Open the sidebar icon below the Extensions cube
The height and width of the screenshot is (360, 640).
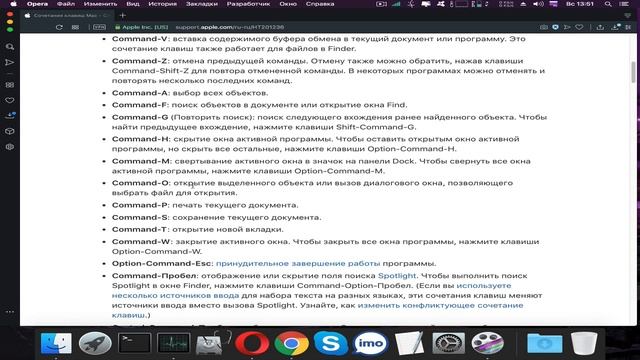click(x=10, y=147)
